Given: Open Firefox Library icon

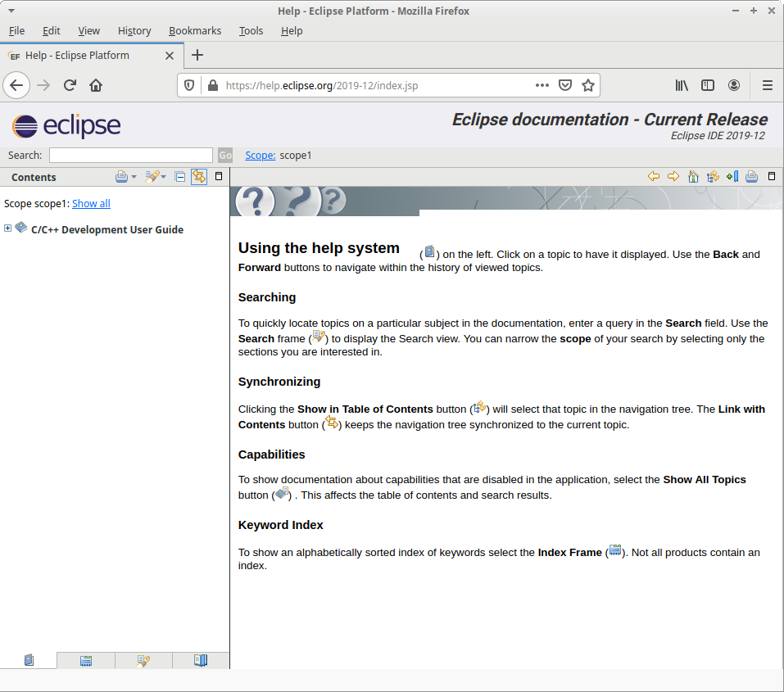Looking at the screenshot, I should tap(682, 85).
